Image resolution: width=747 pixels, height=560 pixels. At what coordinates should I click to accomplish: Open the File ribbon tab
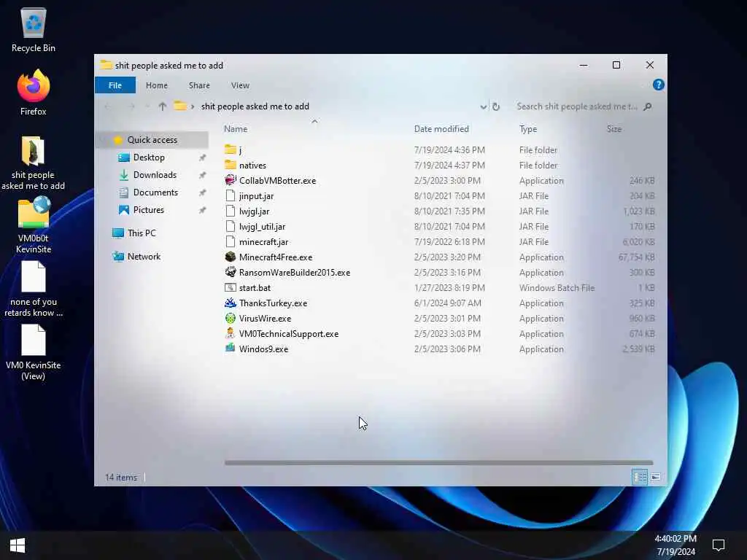click(115, 85)
